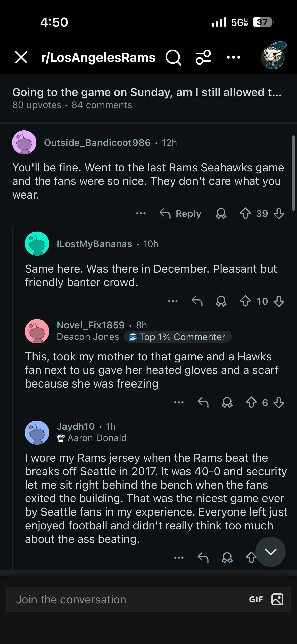Screen dimensions: 297x644
Task: Downvote Novel_Fix1859's comment
Action: coord(279,403)
